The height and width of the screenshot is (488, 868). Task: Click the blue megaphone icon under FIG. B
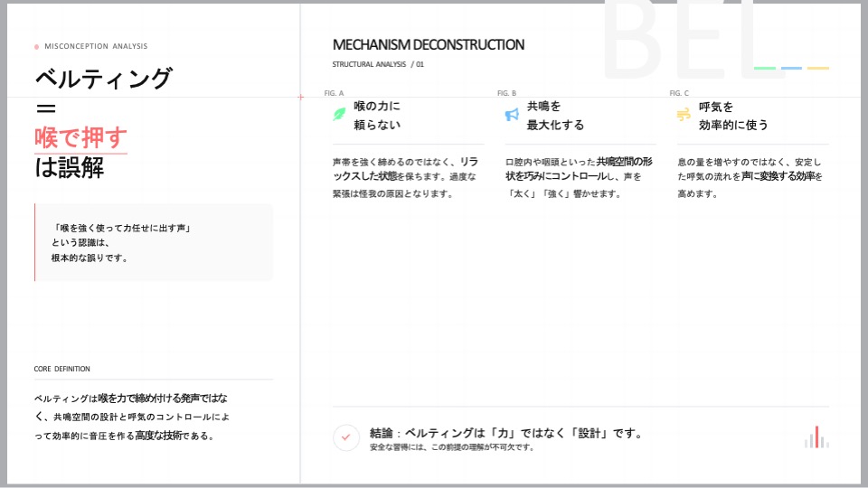(512, 115)
